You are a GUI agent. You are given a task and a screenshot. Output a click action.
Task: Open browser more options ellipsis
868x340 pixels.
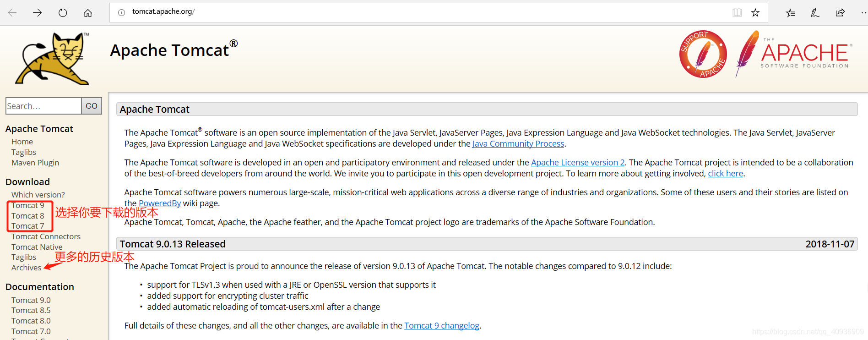point(863,12)
